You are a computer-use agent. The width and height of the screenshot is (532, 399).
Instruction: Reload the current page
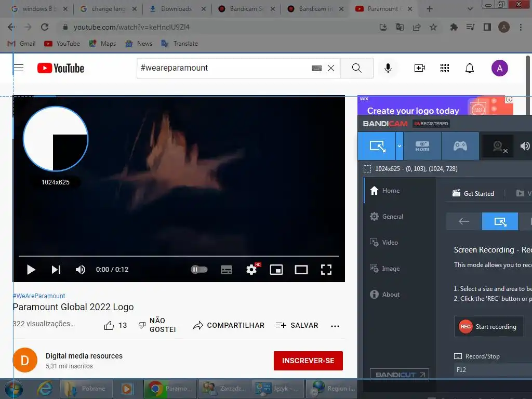45,27
